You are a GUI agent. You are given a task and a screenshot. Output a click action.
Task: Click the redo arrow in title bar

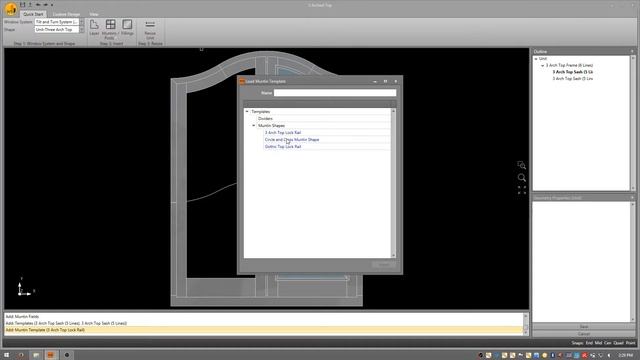point(45,4)
